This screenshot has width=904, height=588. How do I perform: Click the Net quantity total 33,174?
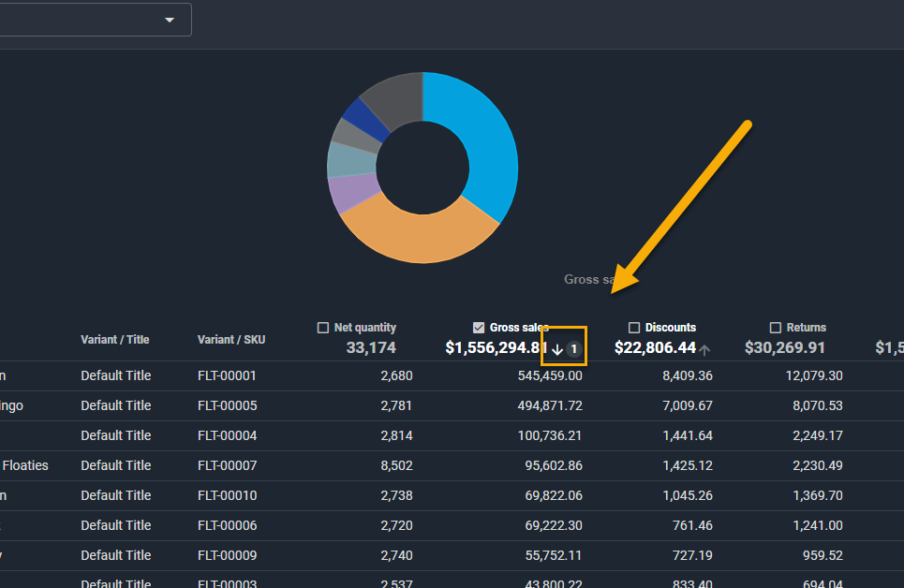point(370,348)
